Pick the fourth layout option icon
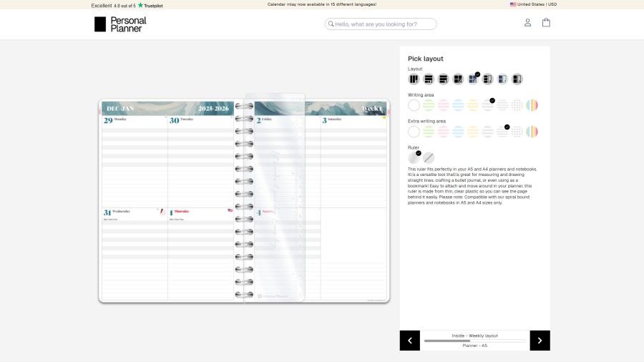Screen dimensions: 644x362 458,79
